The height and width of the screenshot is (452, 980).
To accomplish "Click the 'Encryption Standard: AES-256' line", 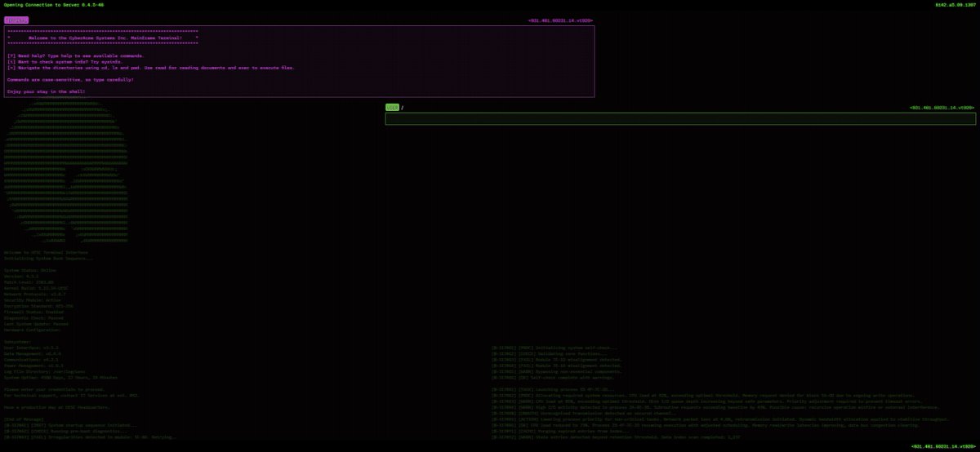I will [39, 305].
